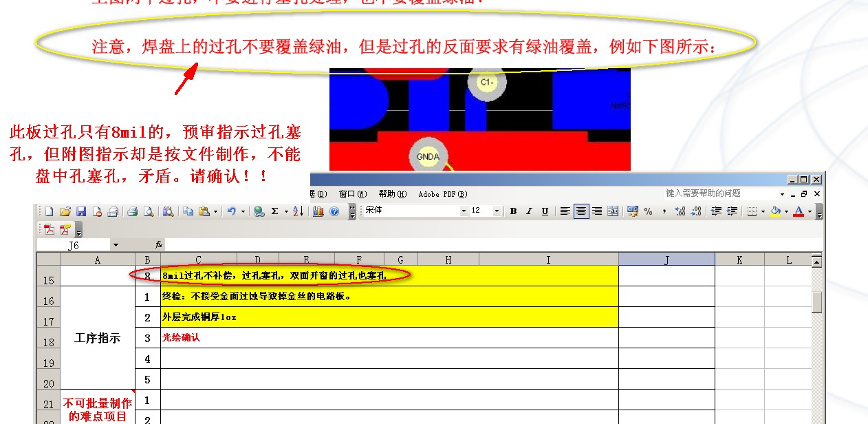Open the 帮助(H) menu
868x424 pixels.
click(x=391, y=194)
